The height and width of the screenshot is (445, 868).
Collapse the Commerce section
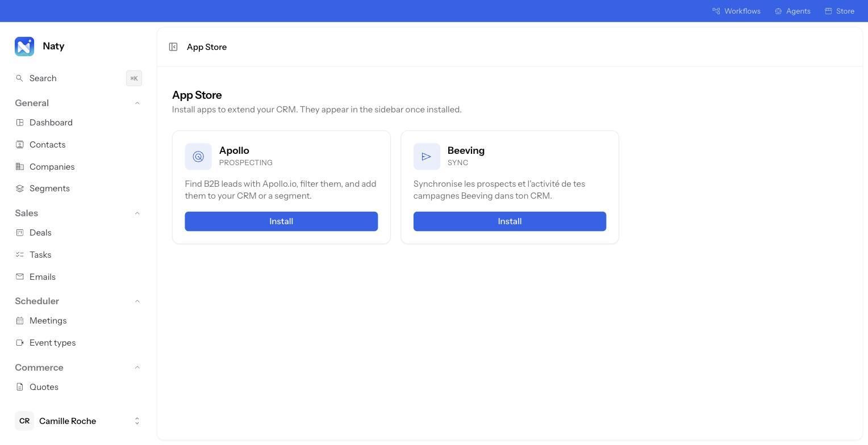[x=137, y=368]
